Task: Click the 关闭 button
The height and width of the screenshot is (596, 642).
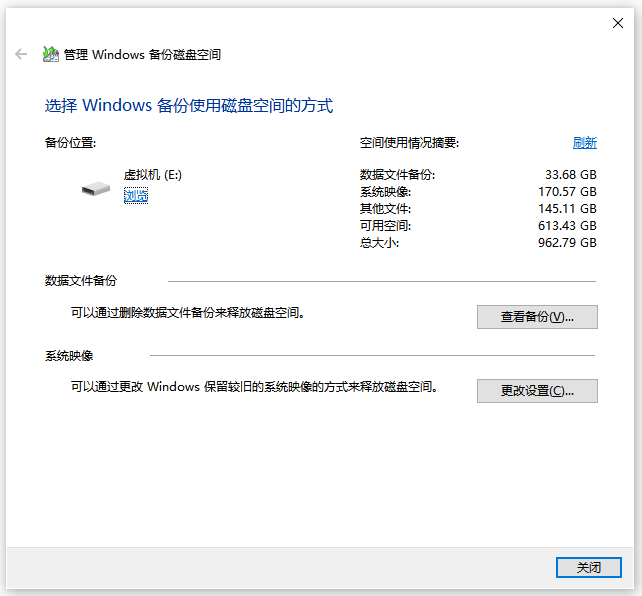Action: pos(588,567)
